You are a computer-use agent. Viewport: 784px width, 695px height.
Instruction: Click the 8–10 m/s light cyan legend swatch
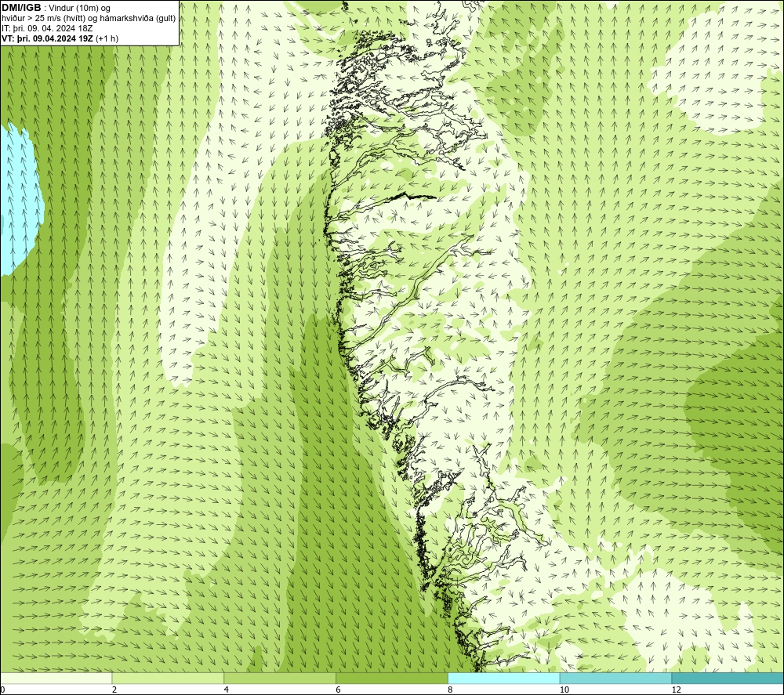pos(504,678)
